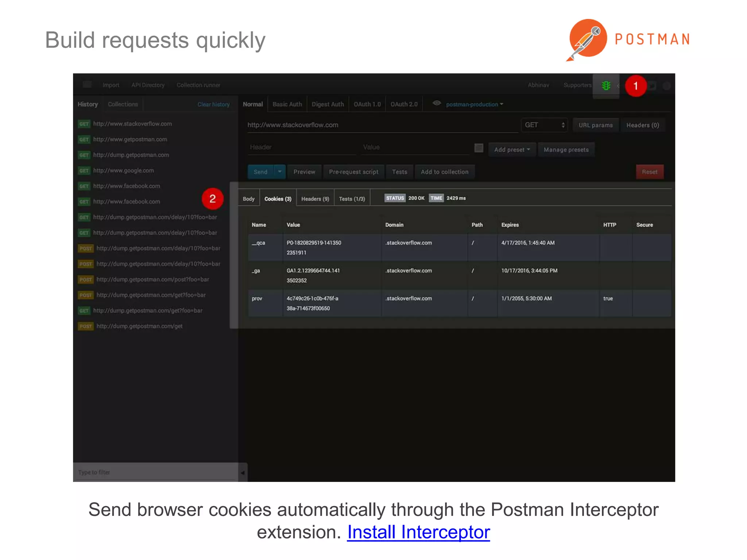Open the Import menu item
This screenshot has height=560, width=747.
(111, 85)
